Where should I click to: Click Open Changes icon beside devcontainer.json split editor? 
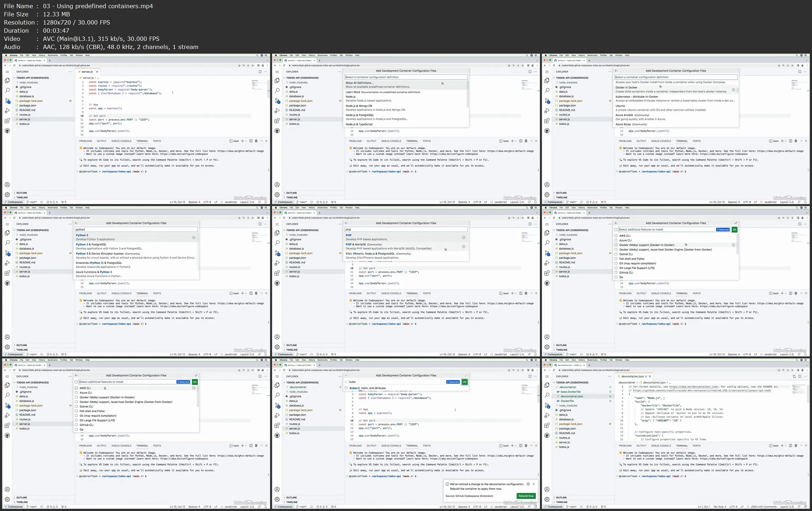tap(794, 376)
